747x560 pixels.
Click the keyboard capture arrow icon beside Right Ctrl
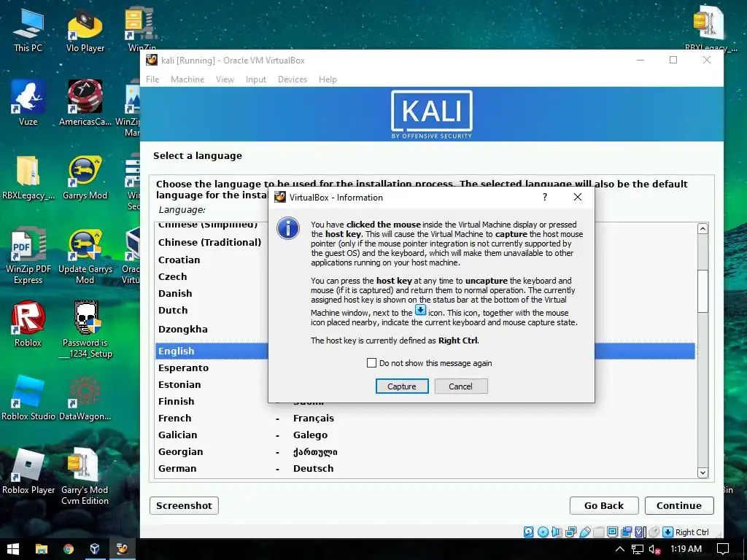tap(668, 532)
